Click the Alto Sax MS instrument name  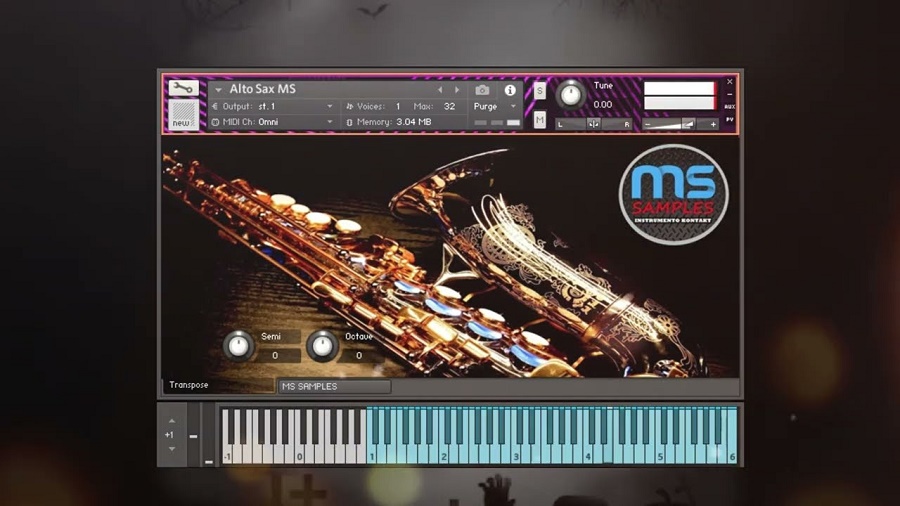click(x=263, y=89)
